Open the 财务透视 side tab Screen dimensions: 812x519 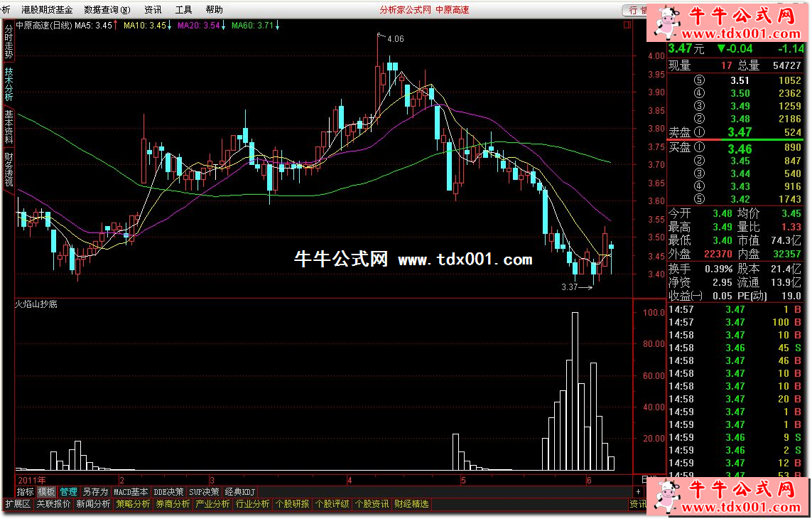tap(9, 168)
